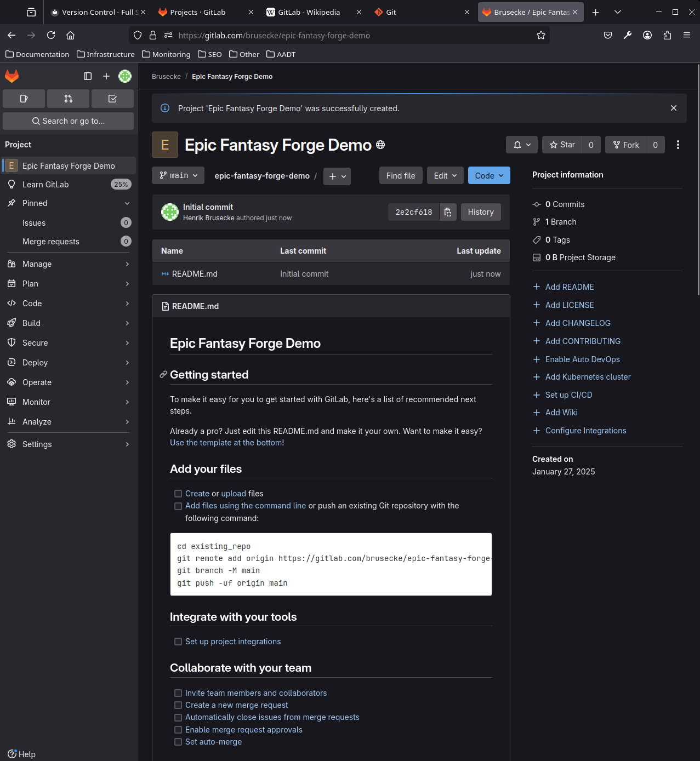Click the bookmark star in the address bar
This screenshot has height=761, width=700.
coord(541,35)
